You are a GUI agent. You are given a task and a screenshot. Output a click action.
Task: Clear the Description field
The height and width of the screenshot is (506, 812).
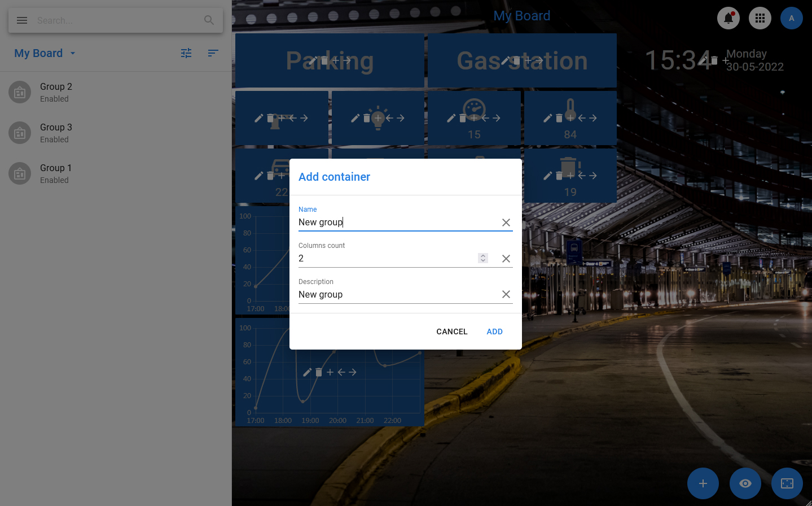[x=506, y=294]
